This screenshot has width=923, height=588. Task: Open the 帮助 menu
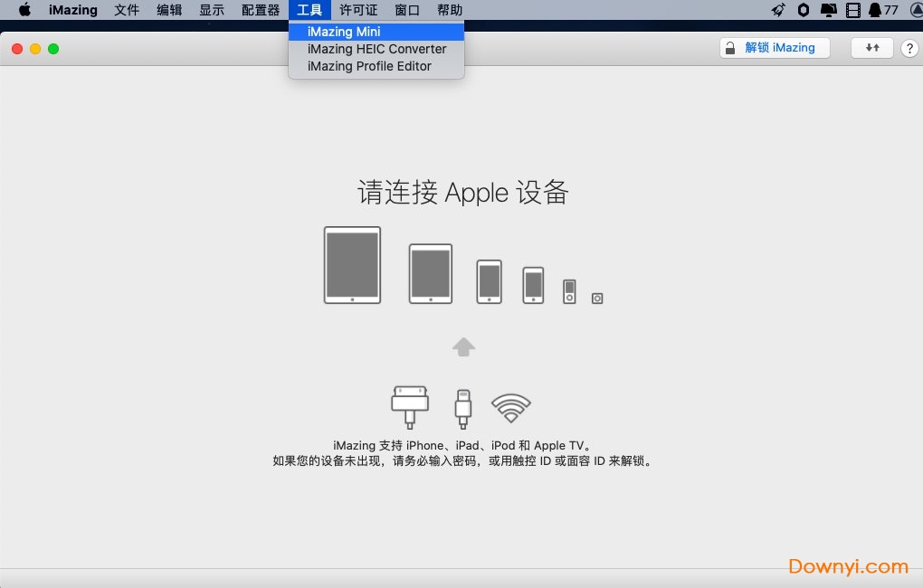[x=450, y=10]
